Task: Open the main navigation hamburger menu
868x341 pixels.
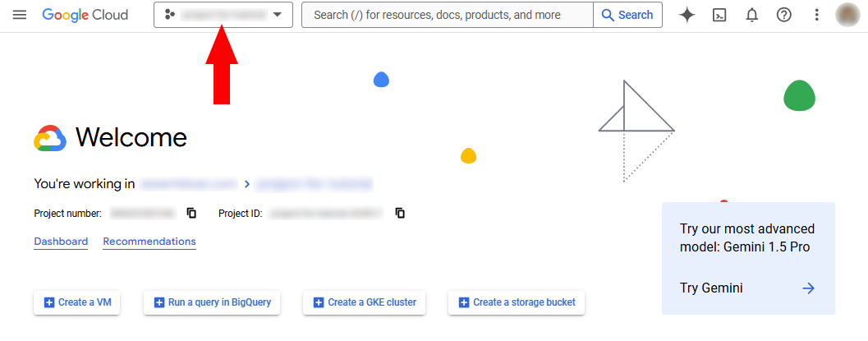Action: click(20, 15)
